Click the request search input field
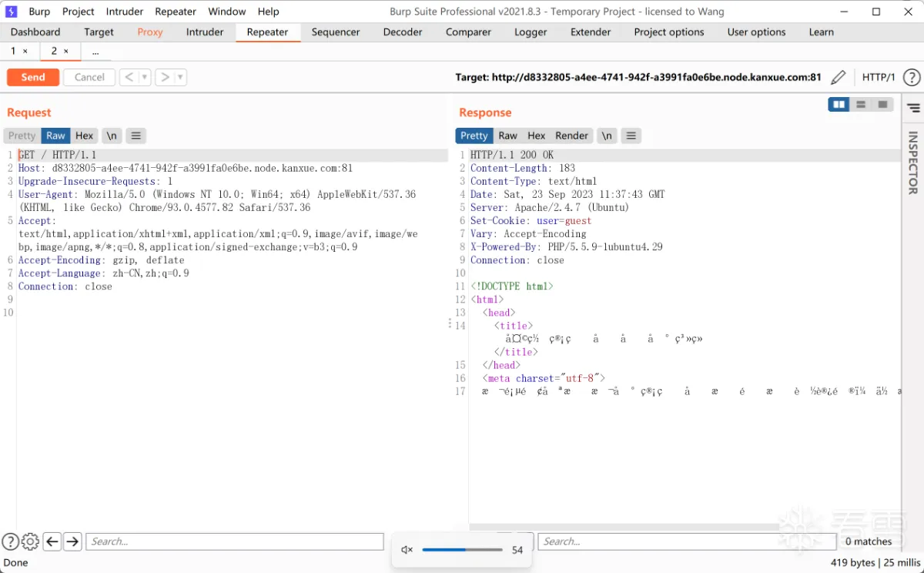 point(235,541)
